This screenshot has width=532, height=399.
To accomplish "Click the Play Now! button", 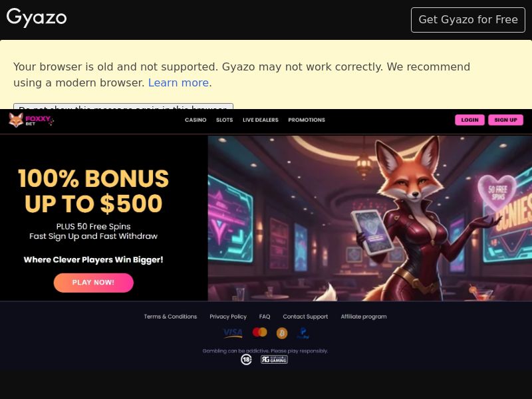I will click(x=94, y=283).
